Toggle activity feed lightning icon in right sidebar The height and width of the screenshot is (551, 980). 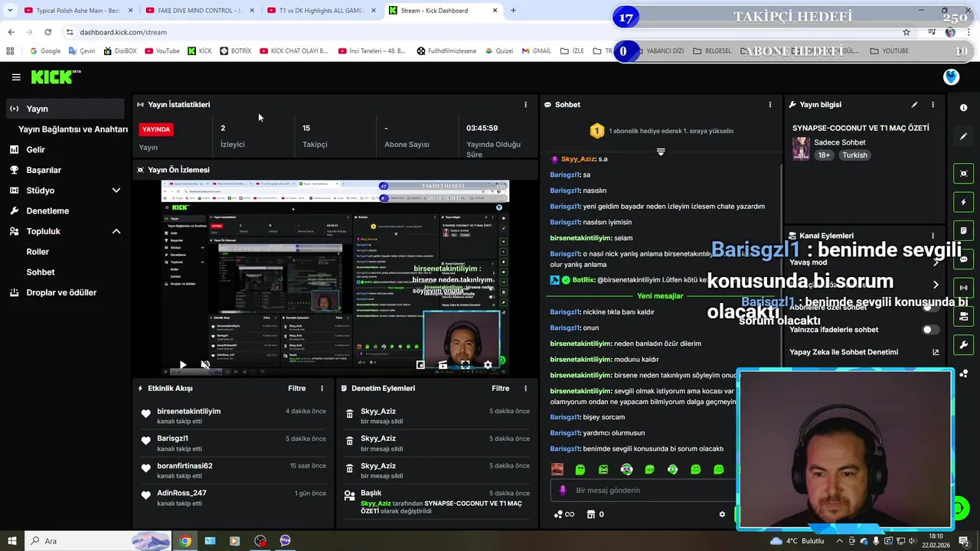pyautogui.click(x=964, y=202)
